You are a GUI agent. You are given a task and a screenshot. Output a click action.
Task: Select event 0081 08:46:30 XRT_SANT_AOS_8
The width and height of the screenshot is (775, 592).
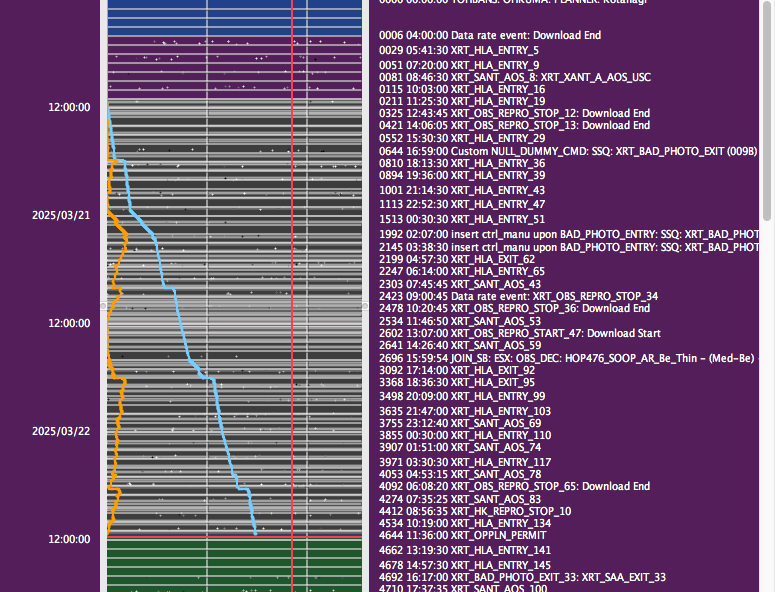pos(515,78)
